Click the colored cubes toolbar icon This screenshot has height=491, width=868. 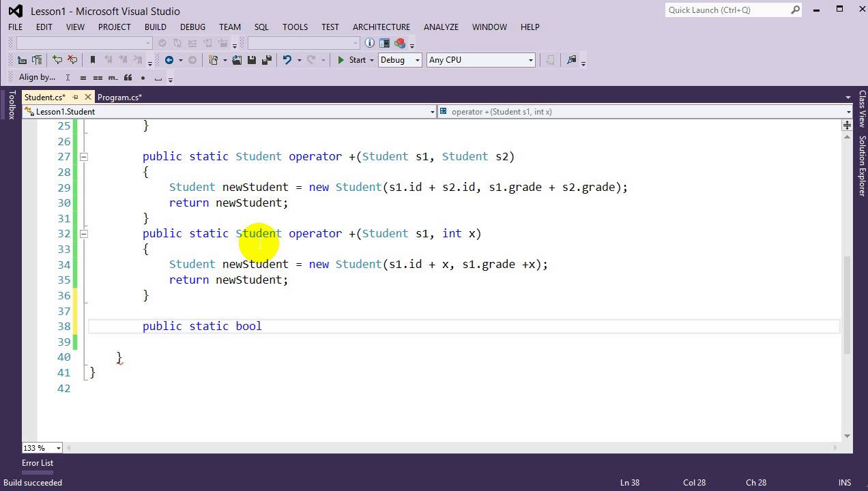(400, 43)
